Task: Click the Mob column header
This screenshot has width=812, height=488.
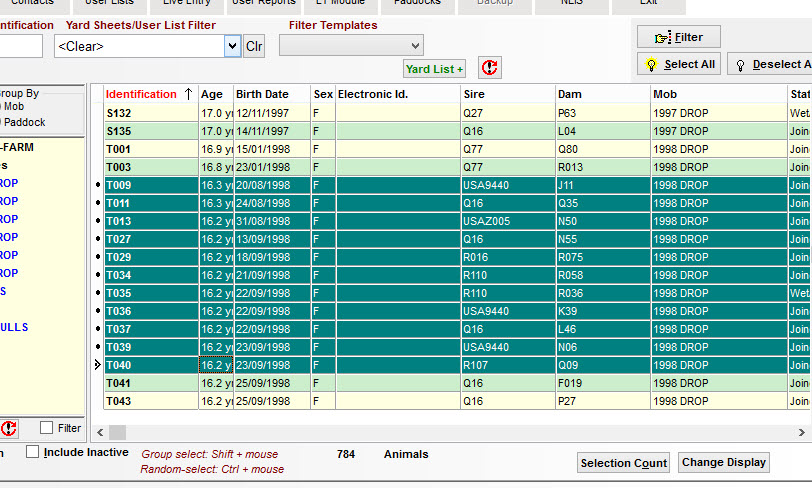Action: [719, 94]
